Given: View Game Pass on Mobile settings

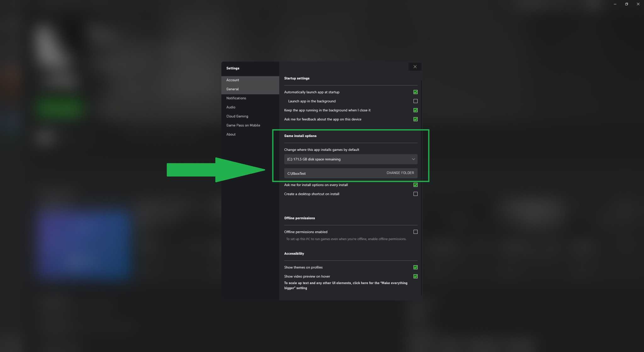Looking at the screenshot, I should 243,125.
